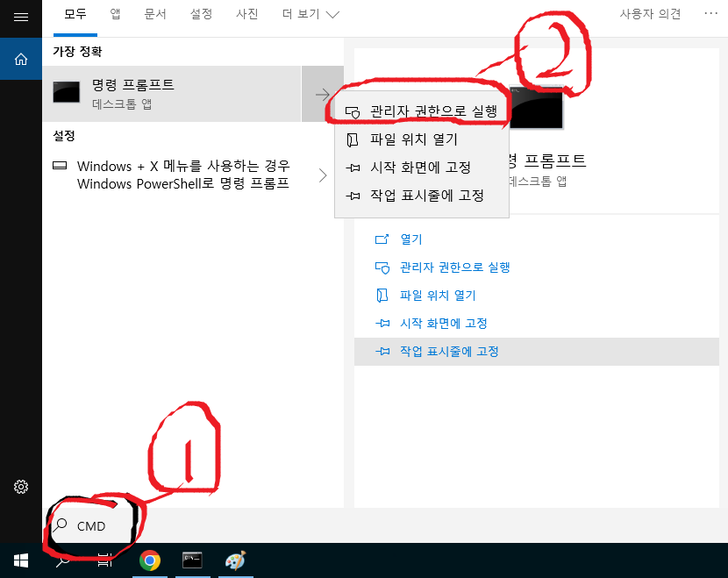
Task: Open the Settings gear in the left sidebar
Action: tap(19, 487)
